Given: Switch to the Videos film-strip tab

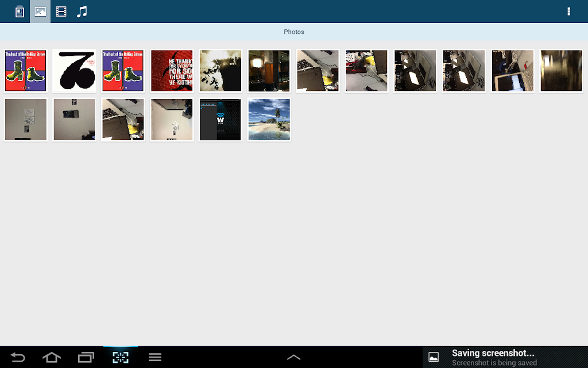Looking at the screenshot, I should pyautogui.click(x=61, y=11).
